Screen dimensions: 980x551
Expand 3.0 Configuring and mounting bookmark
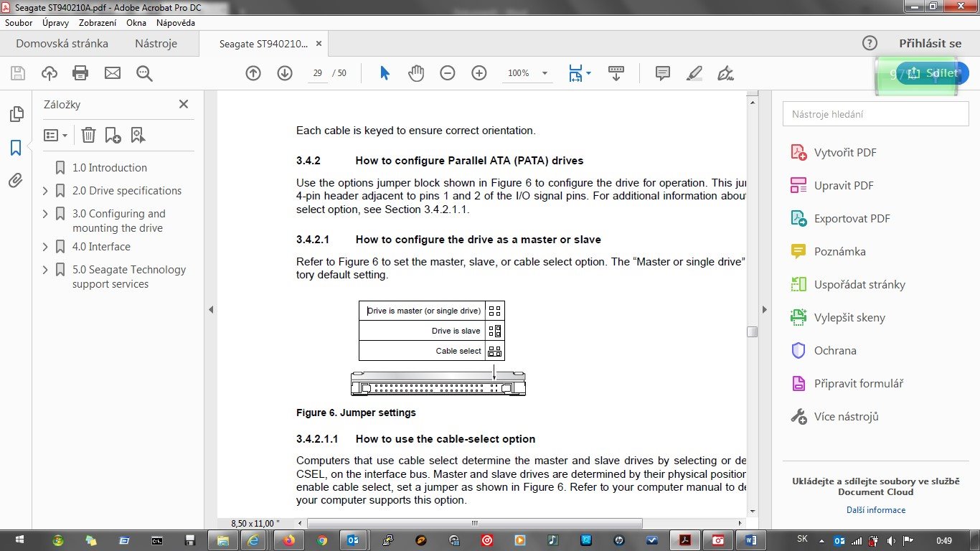click(x=45, y=214)
